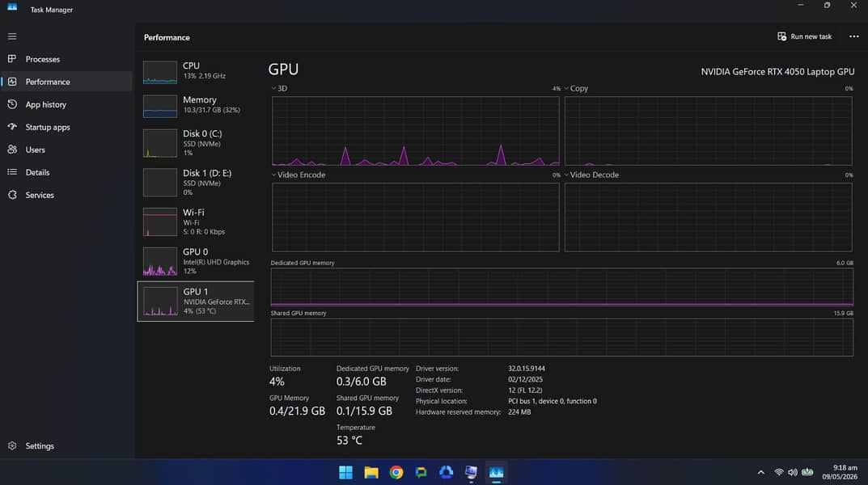Open the Windows Start menu
Image resolution: width=868 pixels, height=485 pixels.
coord(346,472)
